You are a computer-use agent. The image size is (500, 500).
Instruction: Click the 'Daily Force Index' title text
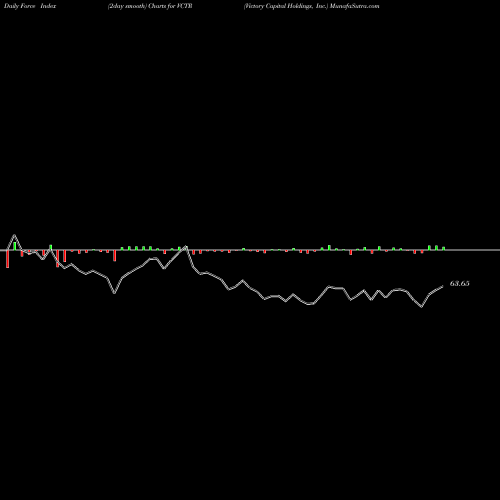[x=30, y=6]
